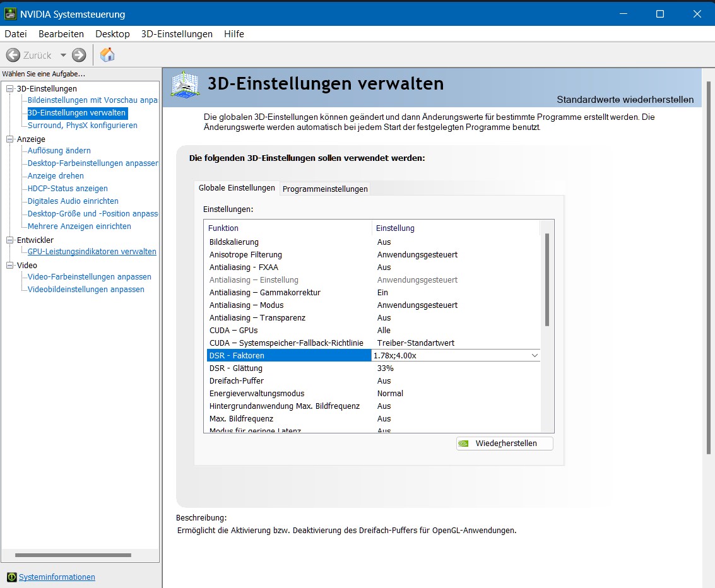Open the Systeminformationen link
715x588 pixels.
[57, 577]
